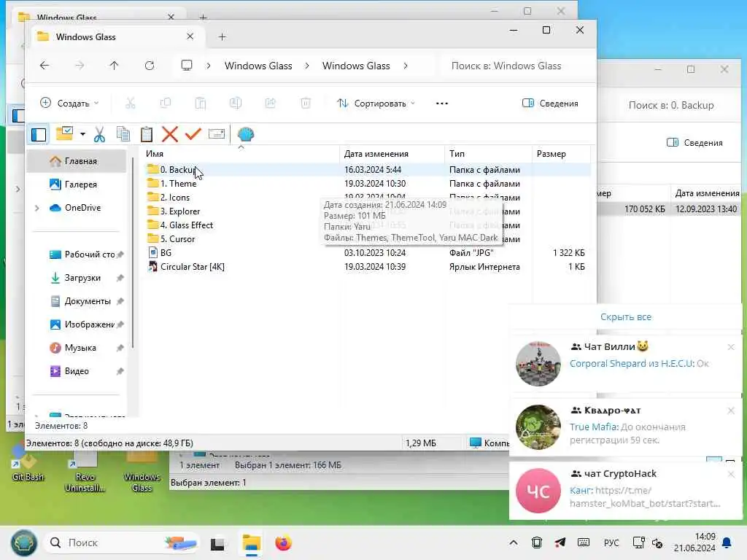This screenshot has height=560, width=747.
Task: Click the email envelope icon in classic toolbar
Action: pos(217,134)
